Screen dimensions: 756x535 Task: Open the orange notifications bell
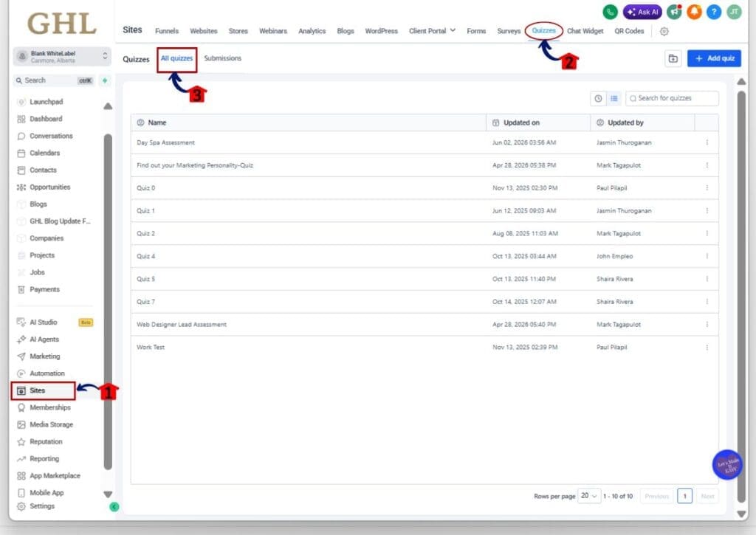pos(694,12)
